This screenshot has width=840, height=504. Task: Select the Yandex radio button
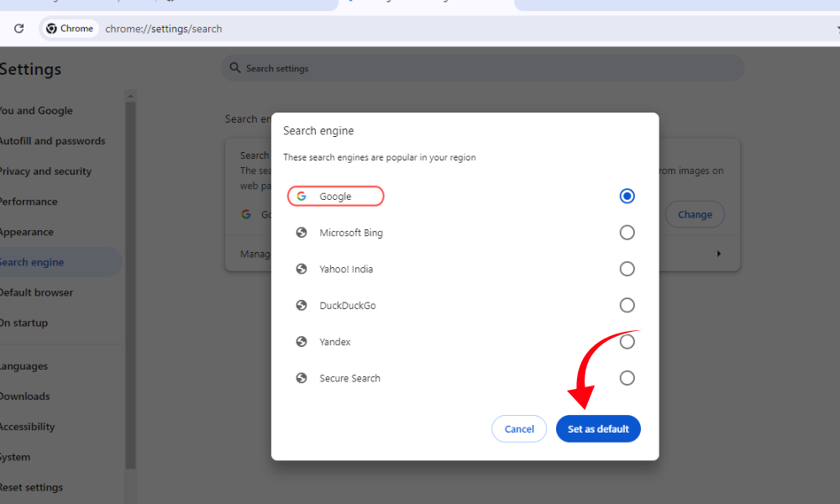pyautogui.click(x=627, y=342)
